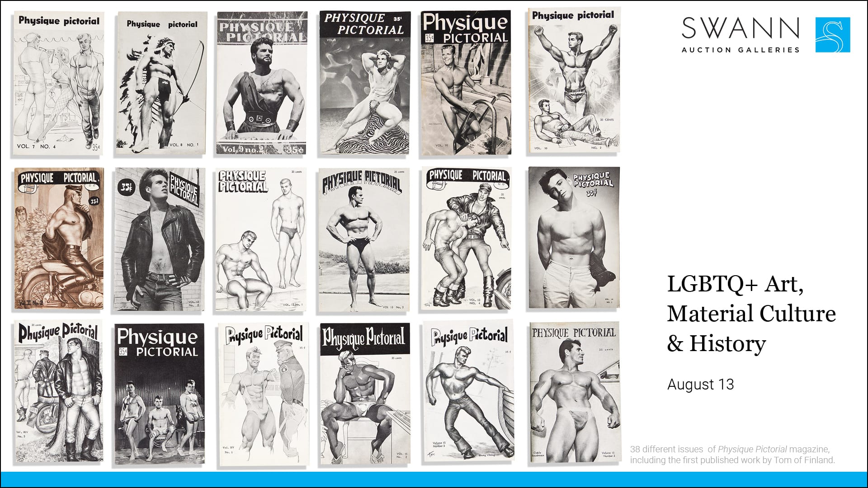Click the August 13 date
Viewport: 868px width, 488px height.
(x=701, y=385)
